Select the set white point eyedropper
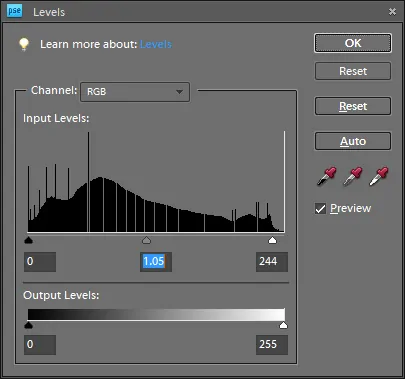The height and width of the screenshot is (379, 405). (379, 176)
